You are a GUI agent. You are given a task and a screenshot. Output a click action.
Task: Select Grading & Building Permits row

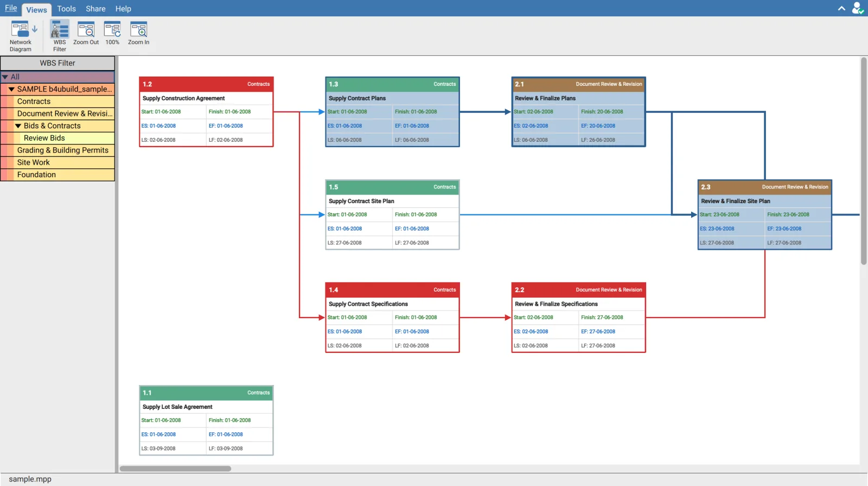point(58,150)
